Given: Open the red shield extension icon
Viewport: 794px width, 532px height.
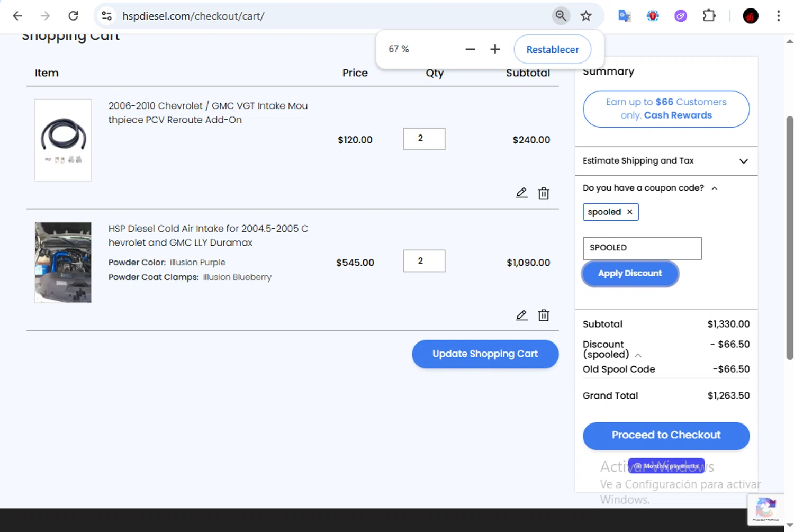Looking at the screenshot, I should [x=653, y=16].
